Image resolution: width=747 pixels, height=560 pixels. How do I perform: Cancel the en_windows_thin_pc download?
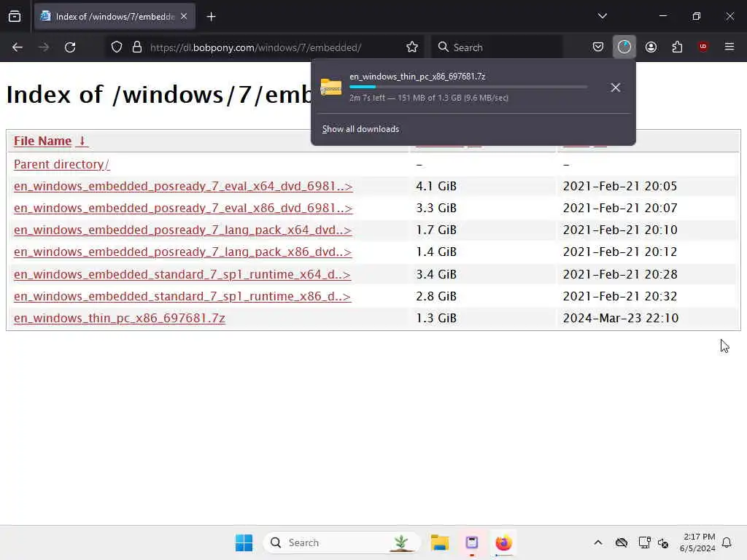(616, 87)
